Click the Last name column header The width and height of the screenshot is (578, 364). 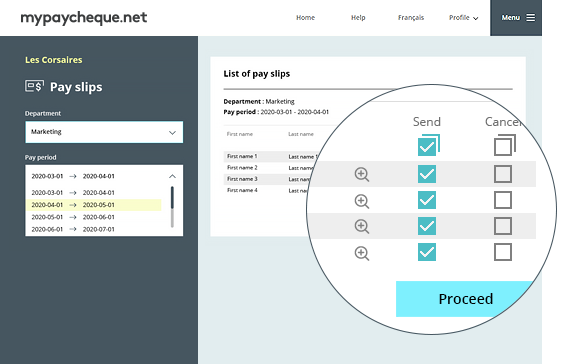[x=301, y=134]
